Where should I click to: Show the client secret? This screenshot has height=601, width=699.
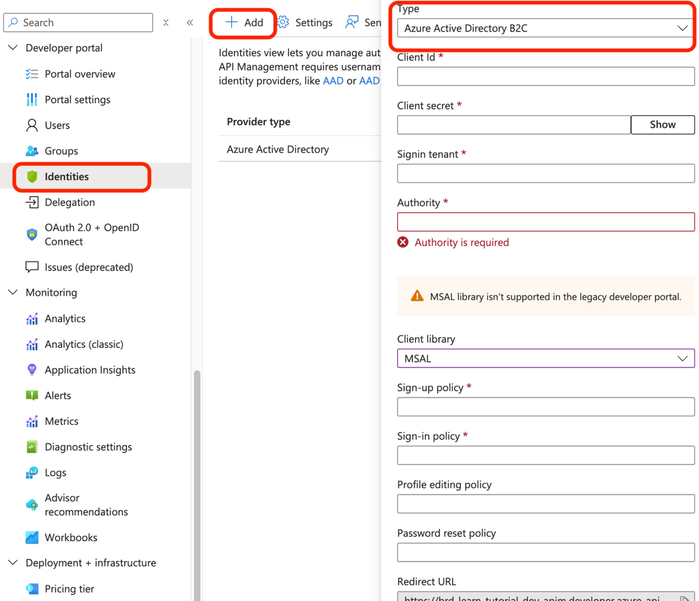click(x=662, y=125)
